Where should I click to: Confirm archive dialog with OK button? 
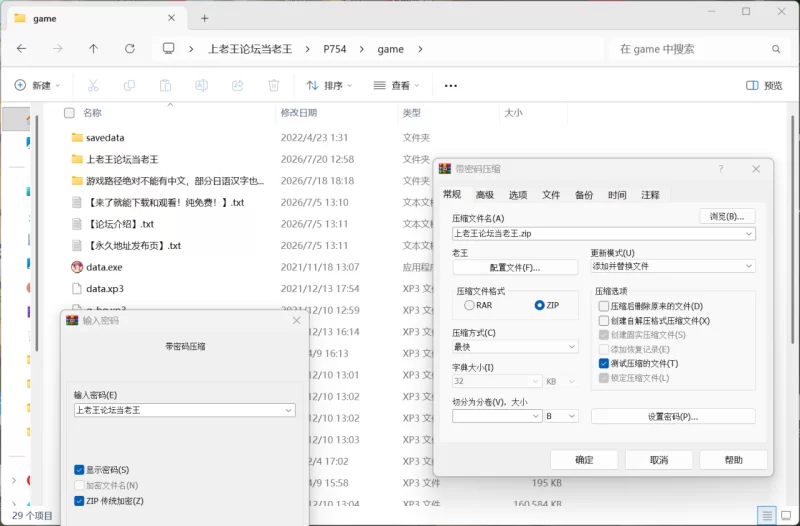point(584,460)
